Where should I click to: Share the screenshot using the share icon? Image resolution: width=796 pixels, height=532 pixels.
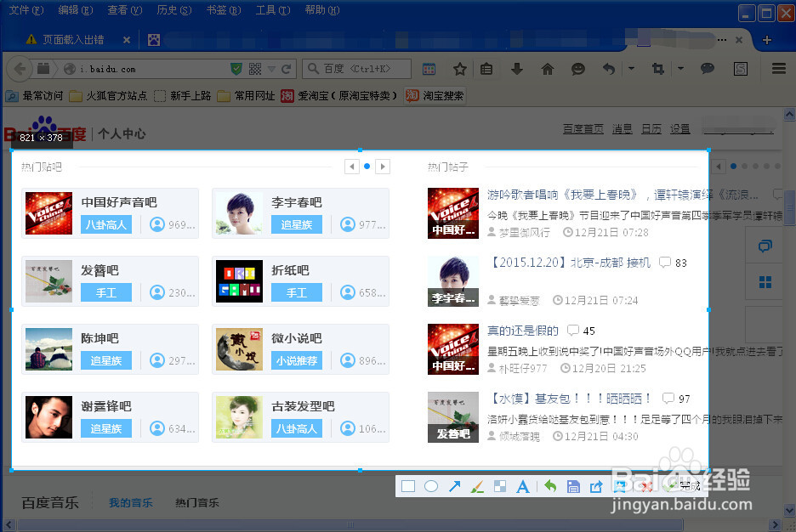click(596, 487)
